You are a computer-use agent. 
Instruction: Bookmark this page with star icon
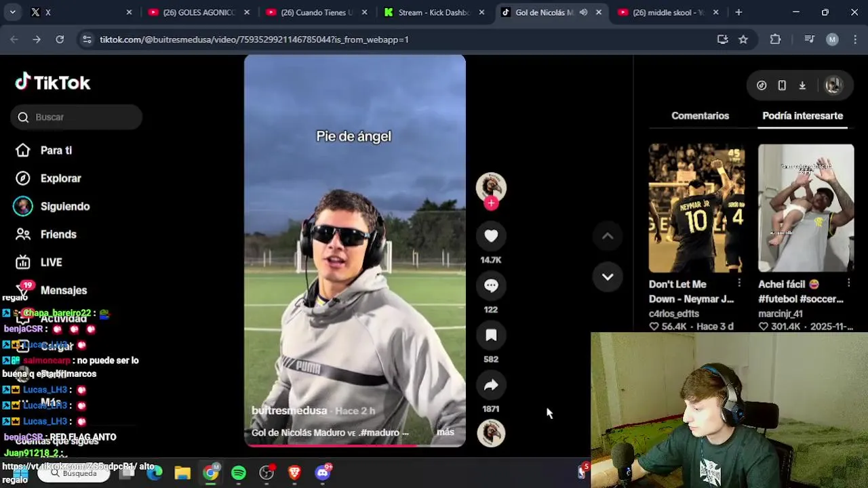743,39
